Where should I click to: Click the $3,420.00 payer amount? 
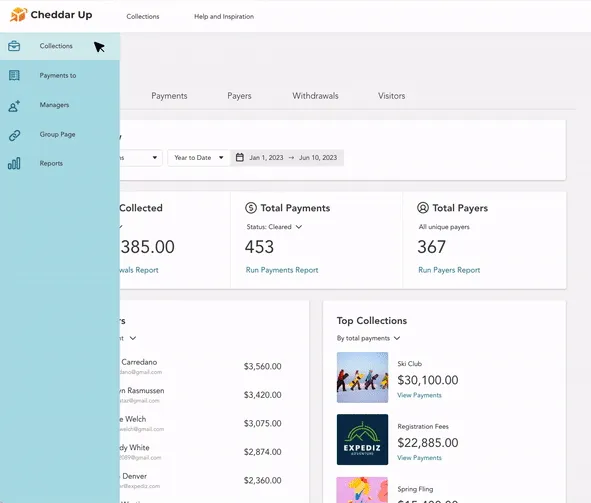coord(262,395)
